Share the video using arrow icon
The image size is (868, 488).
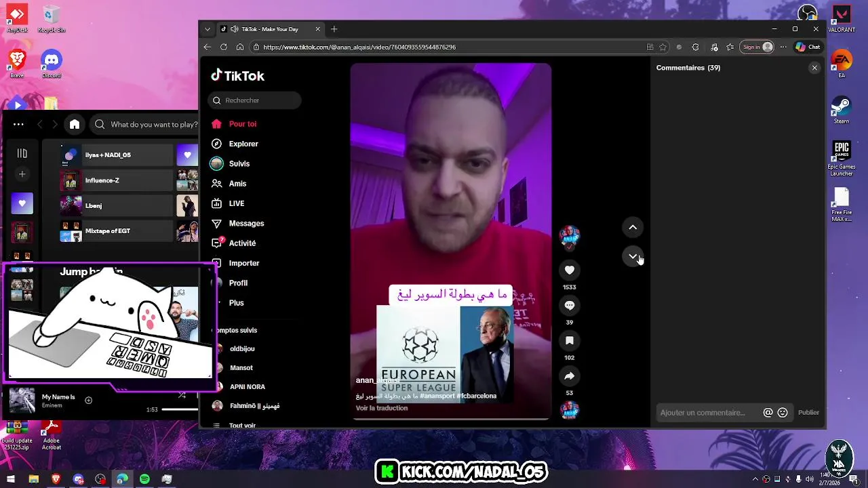(570, 375)
